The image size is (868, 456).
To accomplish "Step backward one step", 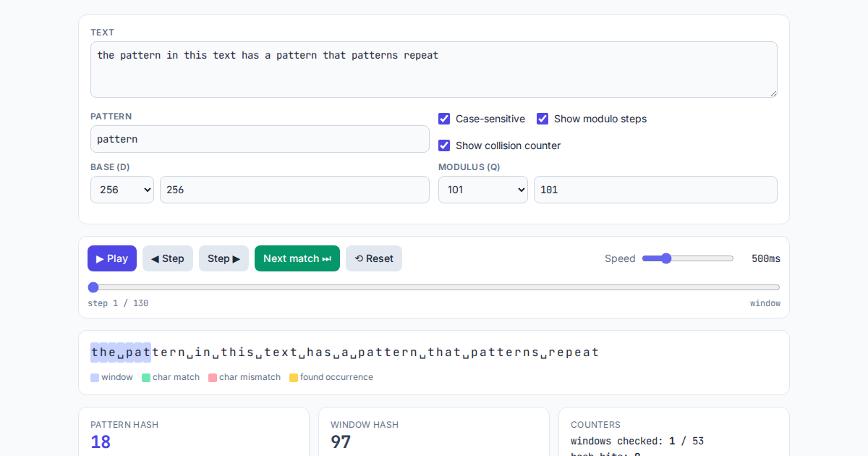I will (168, 258).
